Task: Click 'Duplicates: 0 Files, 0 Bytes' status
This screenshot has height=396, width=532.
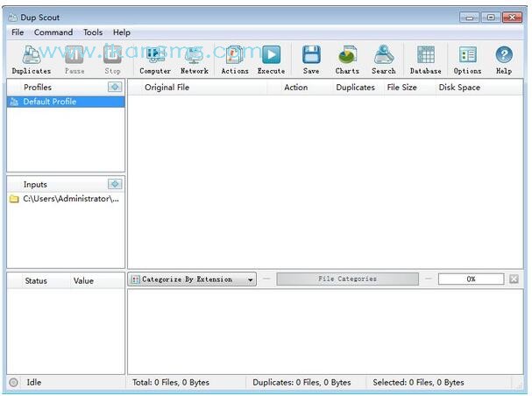Action: [x=301, y=383]
